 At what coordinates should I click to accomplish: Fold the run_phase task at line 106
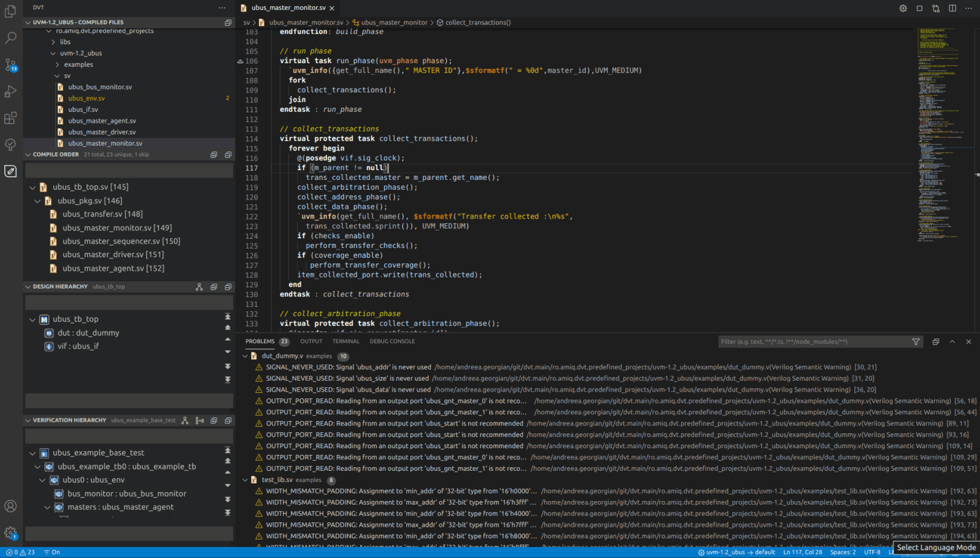(x=241, y=61)
